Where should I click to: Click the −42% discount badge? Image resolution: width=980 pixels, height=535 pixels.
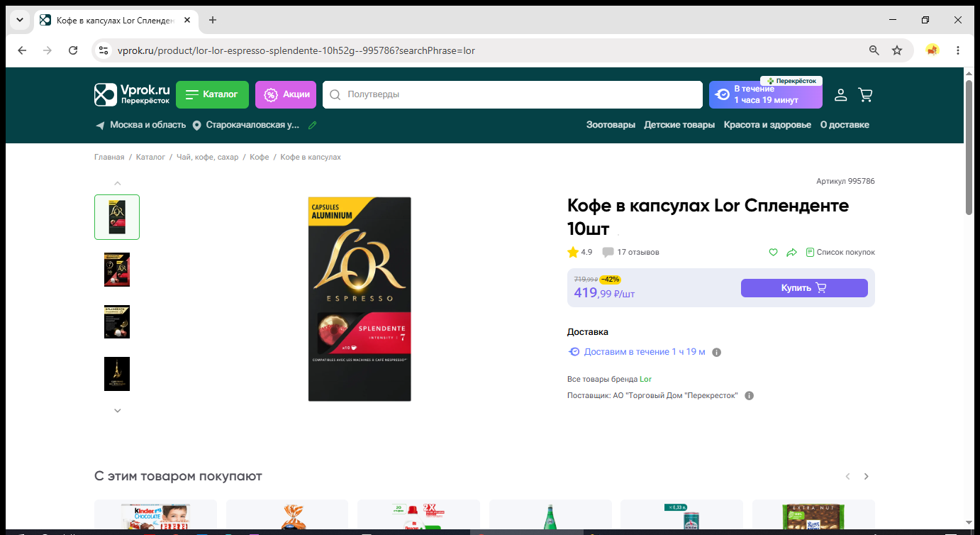point(610,280)
